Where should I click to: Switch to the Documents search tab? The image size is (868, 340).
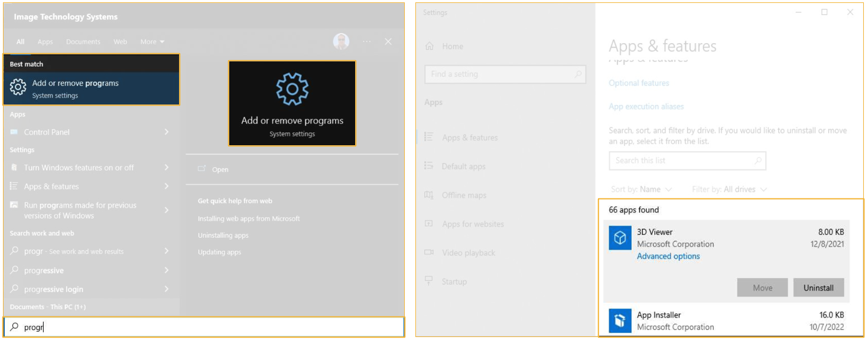(83, 42)
